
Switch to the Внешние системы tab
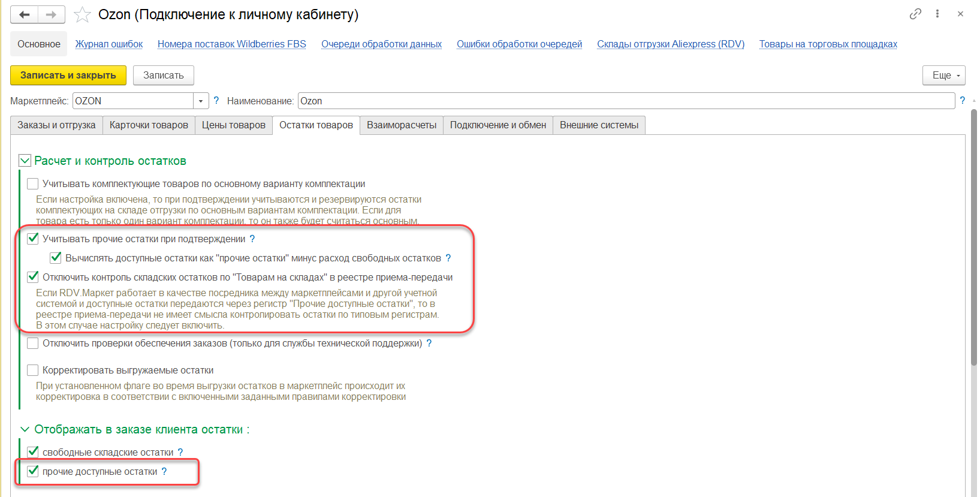(x=599, y=125)
